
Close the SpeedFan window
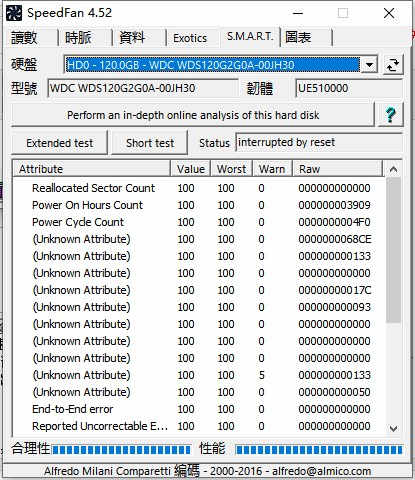coord(389,13)
